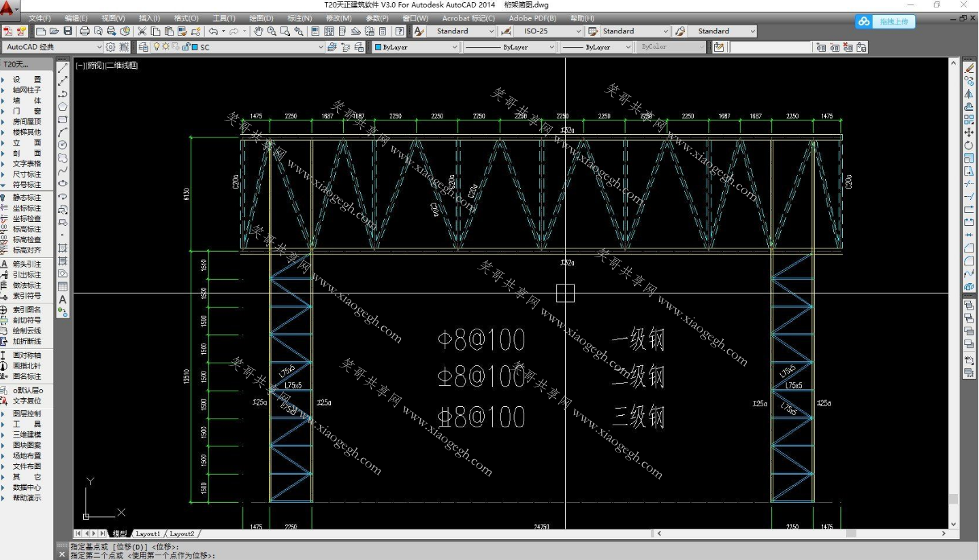Click the cloud upload icon
979x560 pixels.
point(864,22)
